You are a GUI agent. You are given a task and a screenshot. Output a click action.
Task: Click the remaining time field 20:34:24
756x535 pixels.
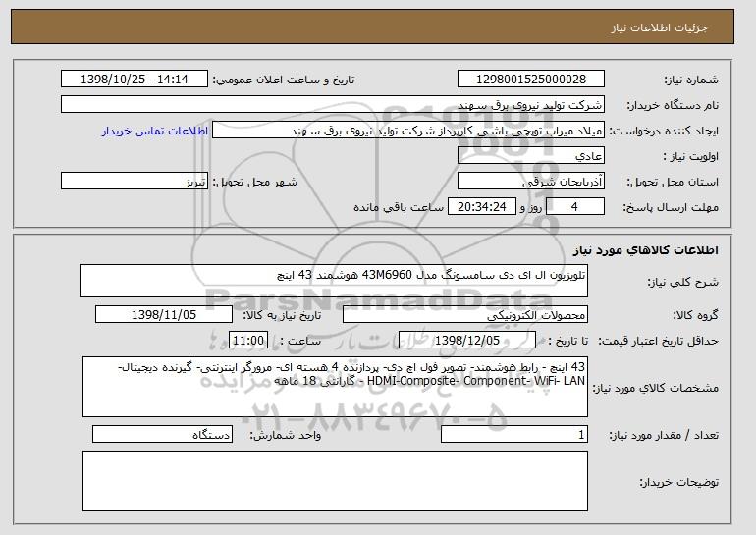[482, 207]
